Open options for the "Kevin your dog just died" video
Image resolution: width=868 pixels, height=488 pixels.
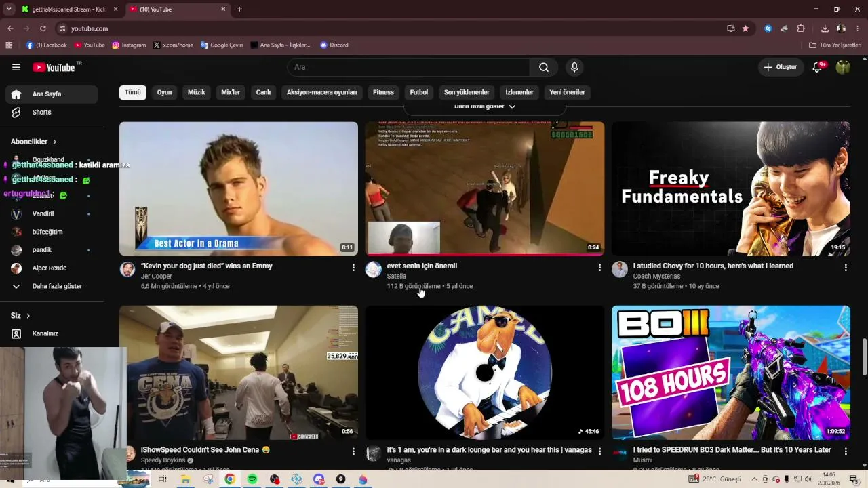(353, 268)
